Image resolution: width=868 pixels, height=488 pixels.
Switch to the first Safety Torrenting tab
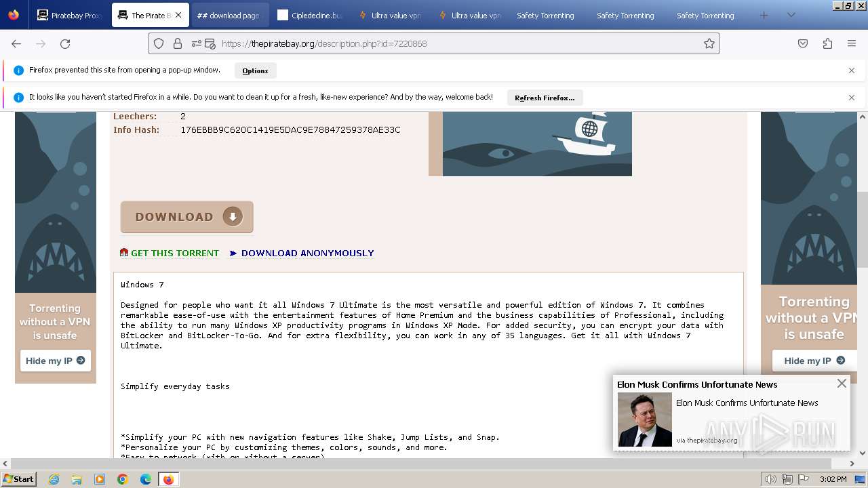(550, 15)
